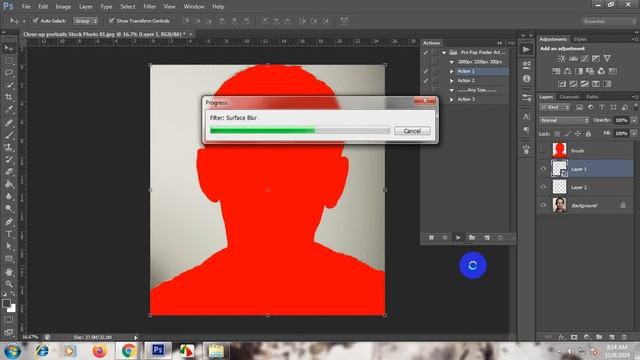Select the Path Selection tool

pyautogui.click(x=9, y=247)
